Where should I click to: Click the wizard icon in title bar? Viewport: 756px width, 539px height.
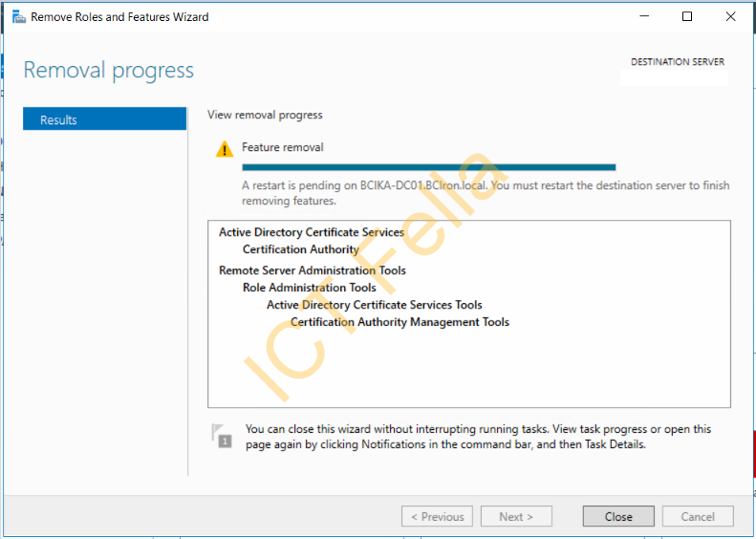(19, 17)
